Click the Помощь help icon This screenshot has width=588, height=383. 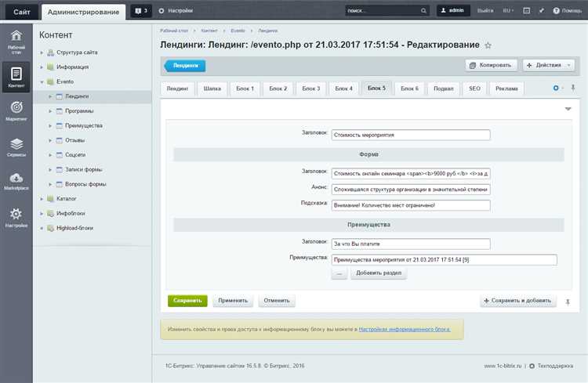[556, 11]
